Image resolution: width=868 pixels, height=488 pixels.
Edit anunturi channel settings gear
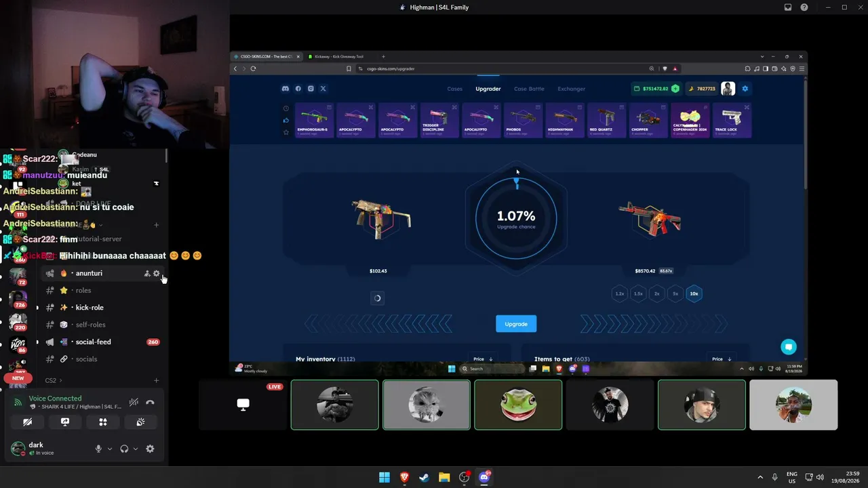click(156, 273)
